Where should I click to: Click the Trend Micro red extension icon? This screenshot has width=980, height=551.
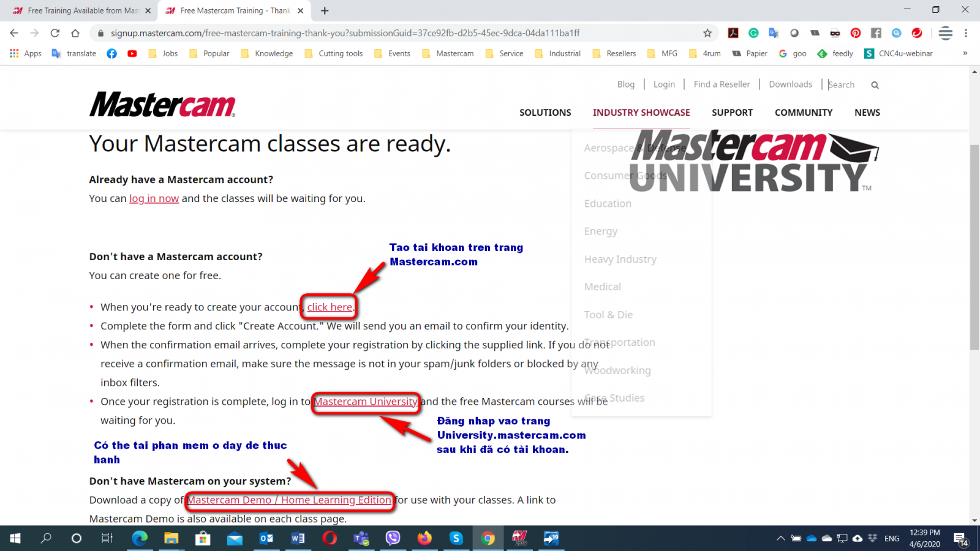(917, 33)
